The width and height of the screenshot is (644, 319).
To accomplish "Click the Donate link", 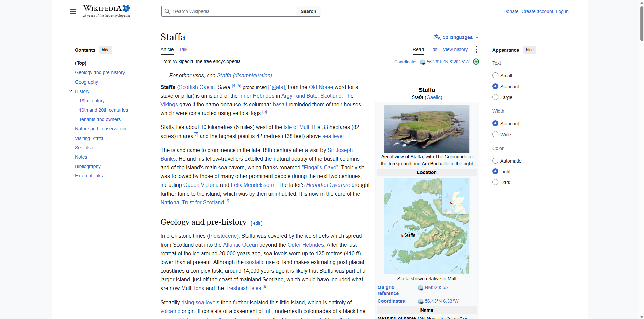I will 511,11.
